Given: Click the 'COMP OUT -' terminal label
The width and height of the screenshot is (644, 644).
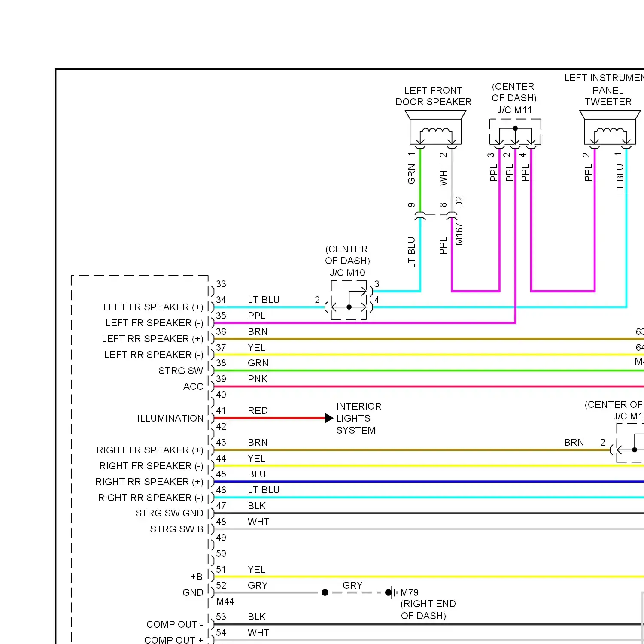Looking at the screenshot, I should (175, 624).
